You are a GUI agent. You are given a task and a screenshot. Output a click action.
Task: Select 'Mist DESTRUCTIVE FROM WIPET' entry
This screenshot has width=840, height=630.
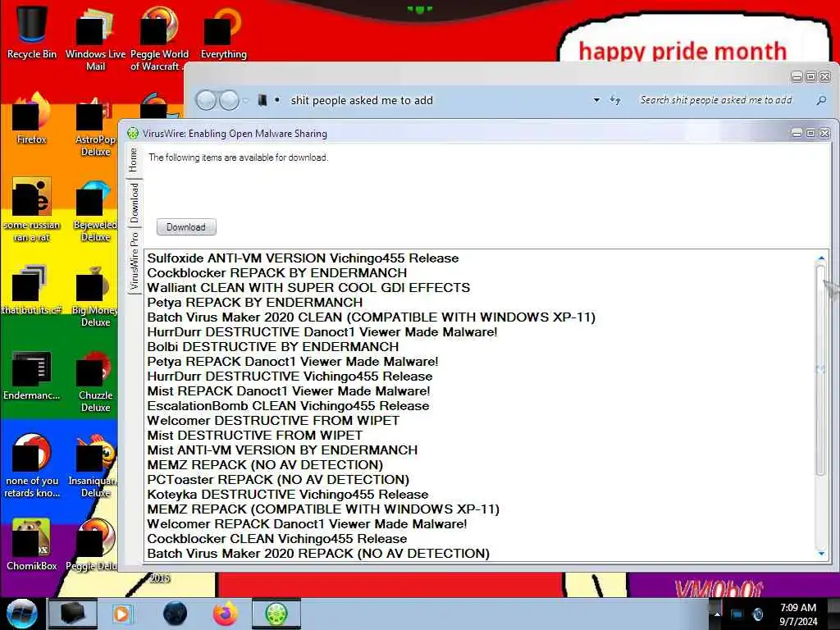click(255, 435)
